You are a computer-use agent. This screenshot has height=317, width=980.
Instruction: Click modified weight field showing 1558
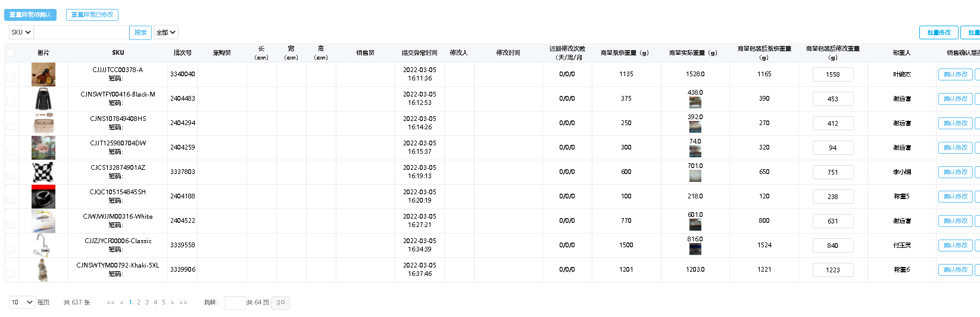[832, 74]
